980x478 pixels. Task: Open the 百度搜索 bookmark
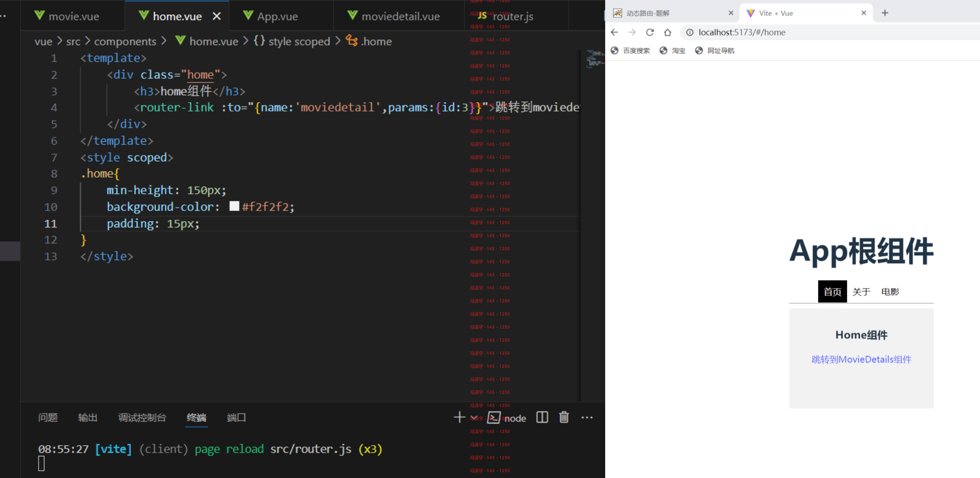tap(630, 51)
